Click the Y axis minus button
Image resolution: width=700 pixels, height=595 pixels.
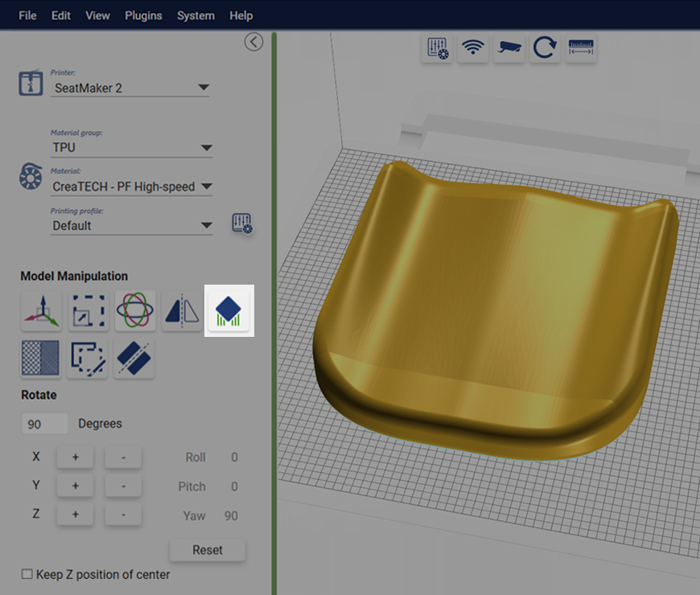pyautogui.click(x=123, y=486)
